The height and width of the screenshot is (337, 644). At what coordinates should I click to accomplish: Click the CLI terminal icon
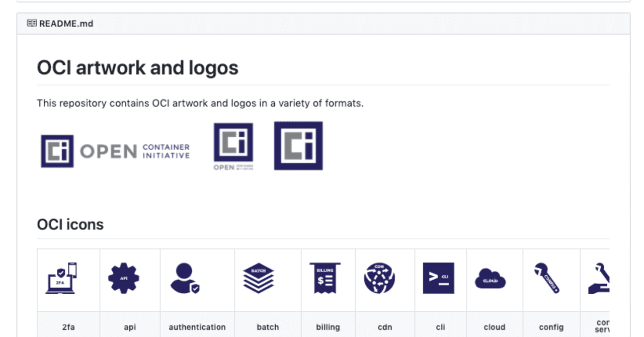pyautogui.click(x=438, y=278)
